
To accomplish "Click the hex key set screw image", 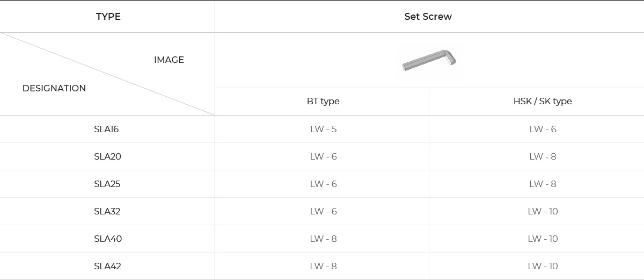I will [429, 61].
